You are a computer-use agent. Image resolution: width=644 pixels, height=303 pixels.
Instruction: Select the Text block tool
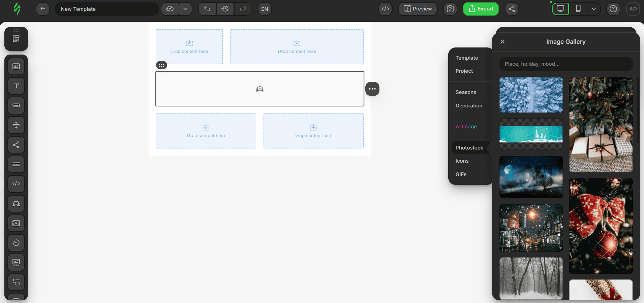16,86
